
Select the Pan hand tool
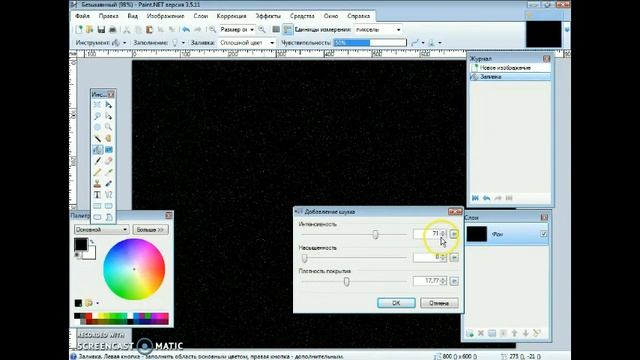[109, 139]
